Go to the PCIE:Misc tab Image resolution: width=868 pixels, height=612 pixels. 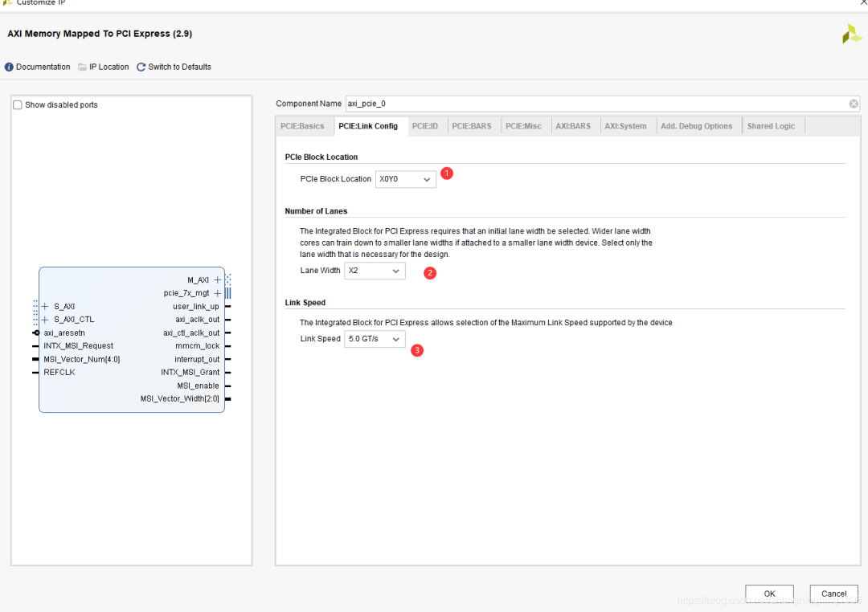523,126
